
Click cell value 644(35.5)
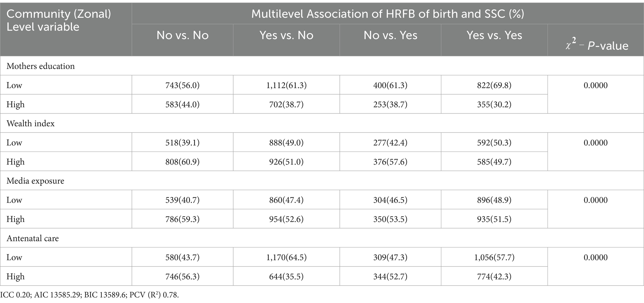(286, 277)
